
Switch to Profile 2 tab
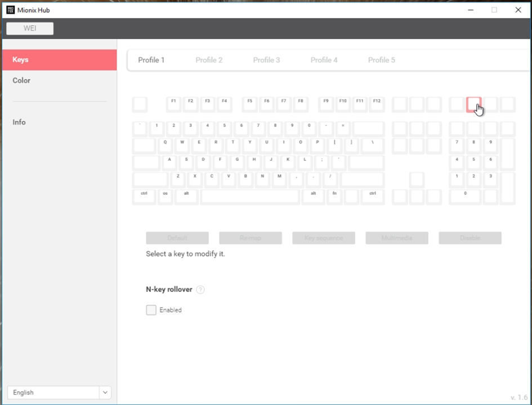(x=209, y=60)
